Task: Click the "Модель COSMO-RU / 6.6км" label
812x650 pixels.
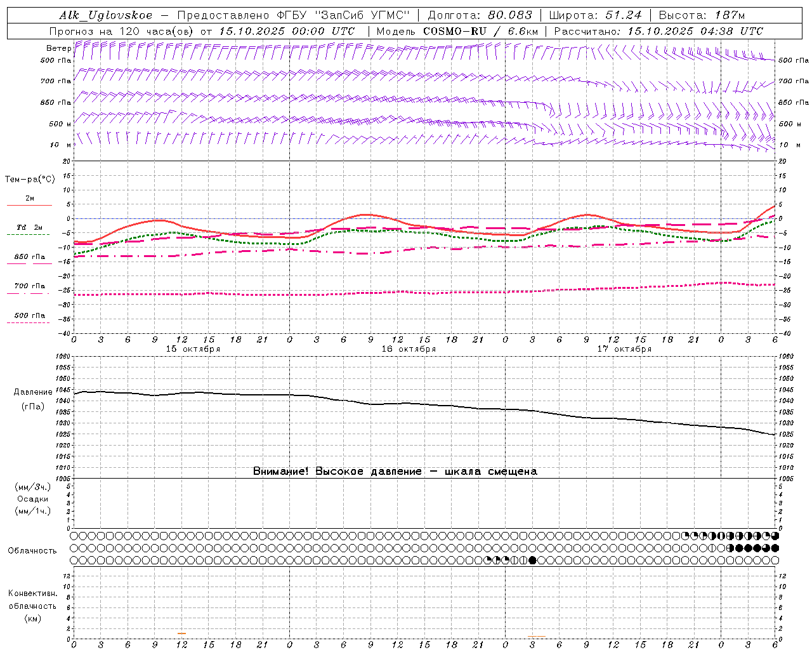Action: point(458,31)
